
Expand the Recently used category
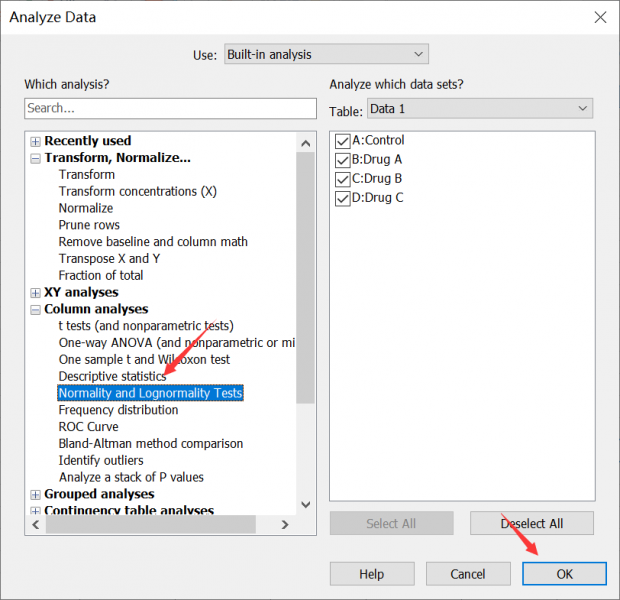(36, 142)
